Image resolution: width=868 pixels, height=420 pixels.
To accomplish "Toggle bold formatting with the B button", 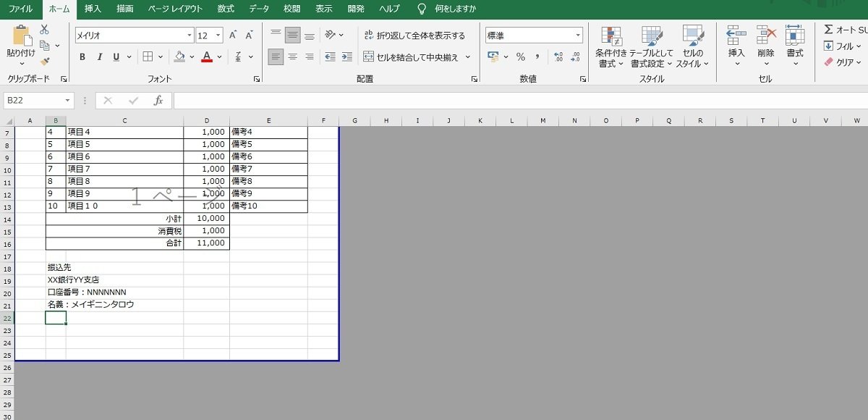I will (82, 57).
